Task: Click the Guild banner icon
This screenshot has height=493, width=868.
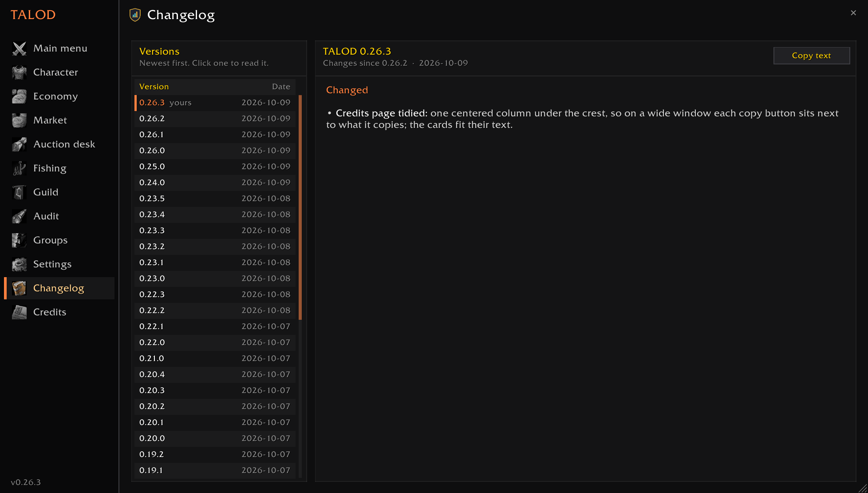Action: coord(19,192)
